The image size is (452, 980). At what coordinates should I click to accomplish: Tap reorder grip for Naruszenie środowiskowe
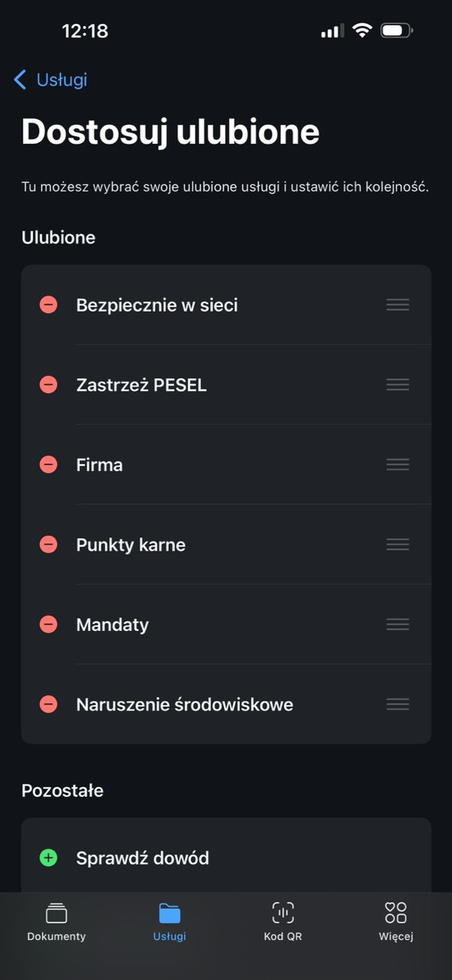(x=398, y=704)
